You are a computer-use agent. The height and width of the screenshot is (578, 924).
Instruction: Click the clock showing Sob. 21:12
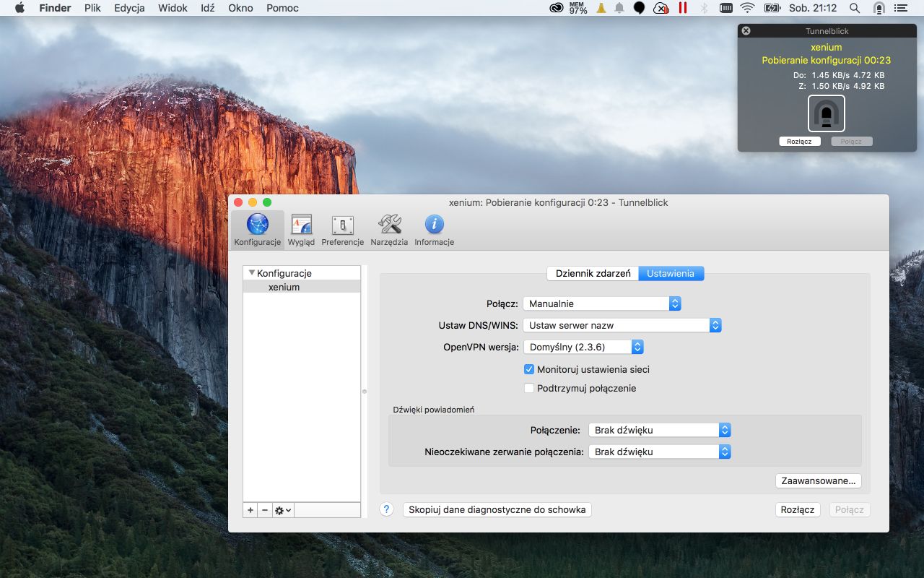tap(813, 8)
